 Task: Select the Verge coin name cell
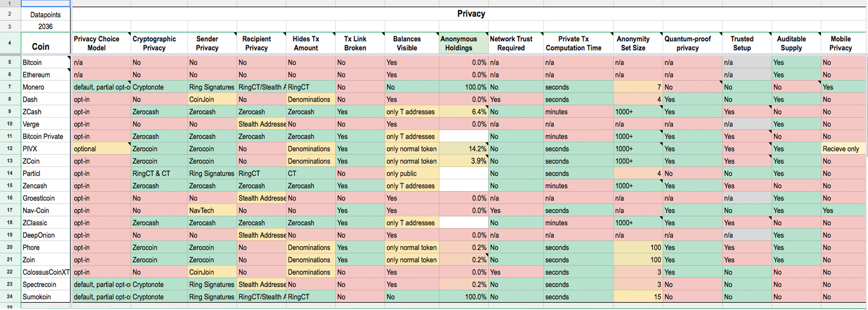coord(46,124)
